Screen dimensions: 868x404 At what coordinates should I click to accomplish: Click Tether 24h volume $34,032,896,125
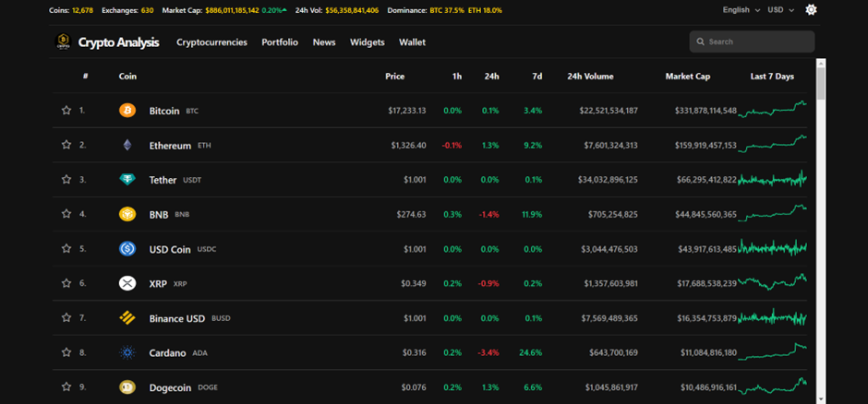pos(608,180)
